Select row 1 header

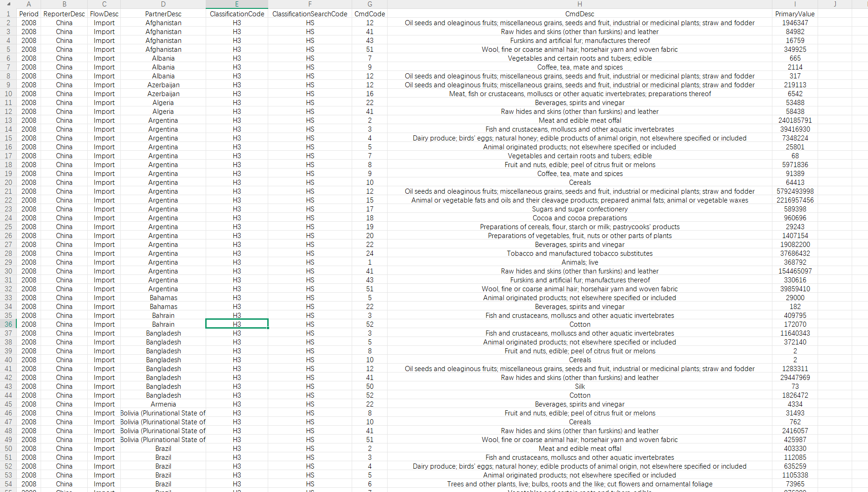coord(8,14)
